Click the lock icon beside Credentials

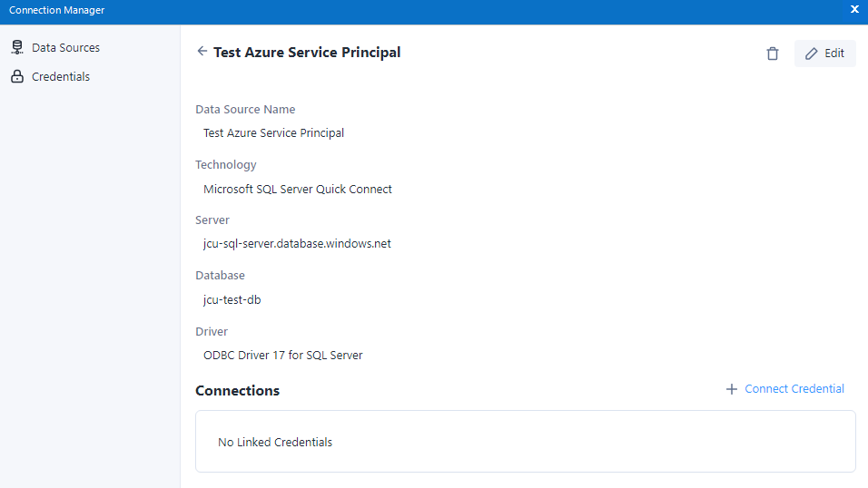(16, 77)
